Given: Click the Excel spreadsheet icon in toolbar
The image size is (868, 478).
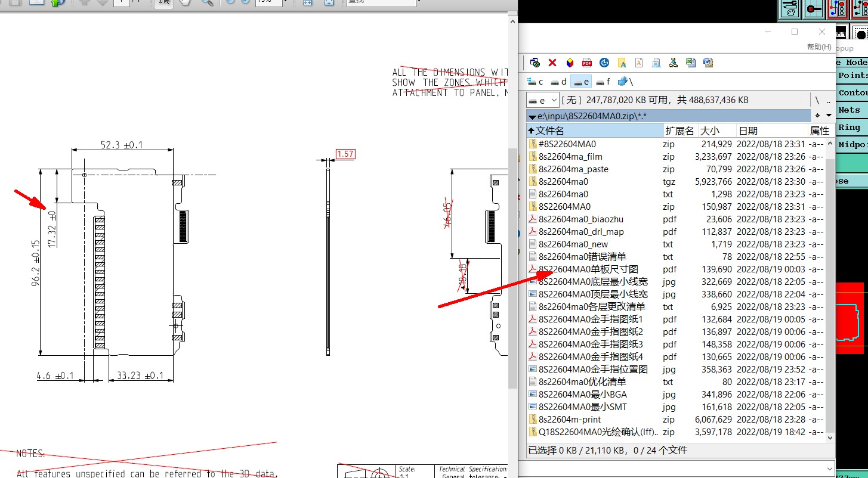Looking at the screenshot, I should [x=691, y=63].
